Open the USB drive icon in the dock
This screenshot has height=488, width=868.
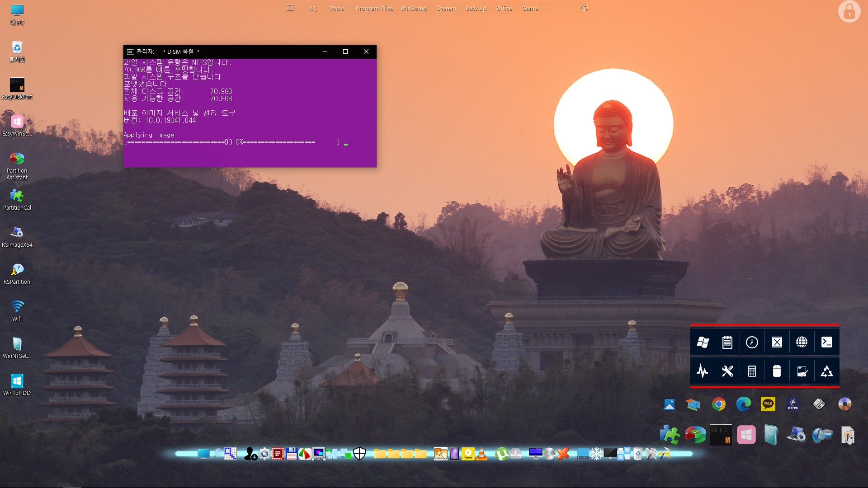pyautogui.click(x=515, y=453)
